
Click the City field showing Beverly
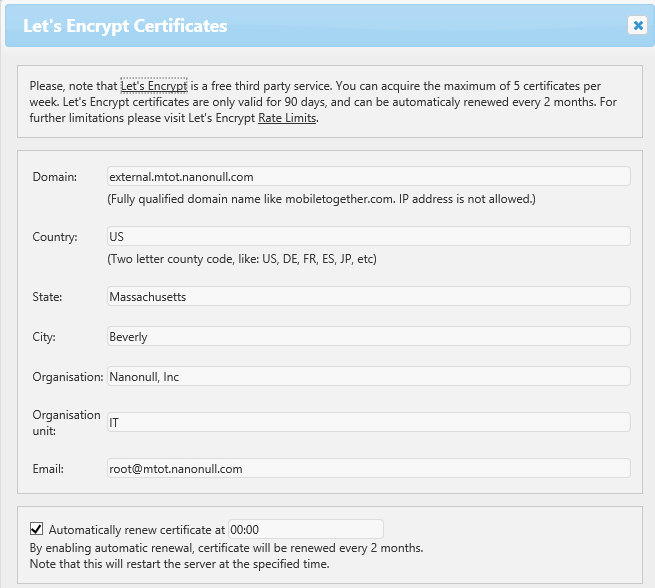[x=369, y=337]
